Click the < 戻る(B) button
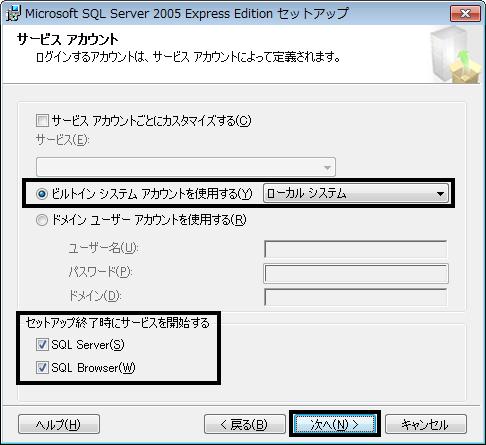Screen dimensions: 486x445 point(245,424)
